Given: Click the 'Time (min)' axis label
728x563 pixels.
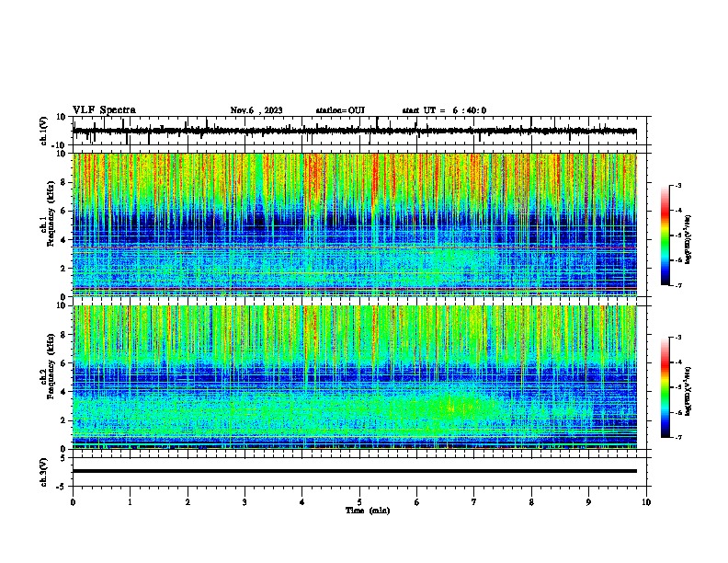Looking at the screenshot, I should click(368, 511).
